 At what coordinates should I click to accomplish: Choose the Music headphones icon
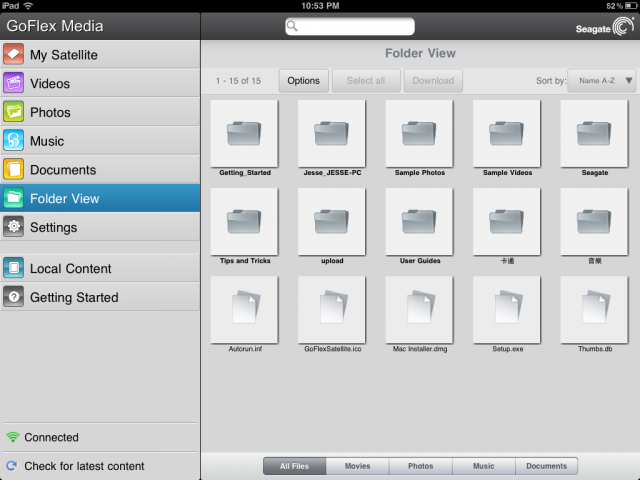point(13,141)
